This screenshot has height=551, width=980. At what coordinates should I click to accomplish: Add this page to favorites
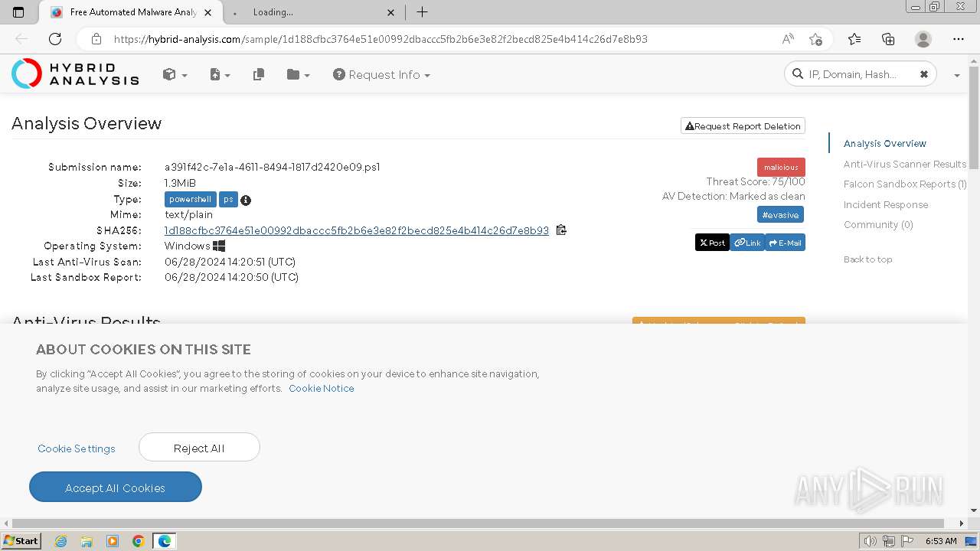tap(815, 39)
